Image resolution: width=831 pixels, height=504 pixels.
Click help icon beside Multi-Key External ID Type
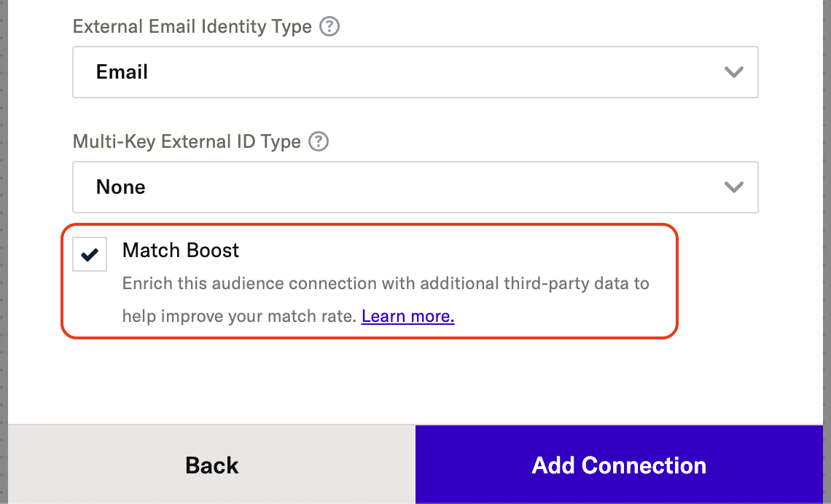319,141
